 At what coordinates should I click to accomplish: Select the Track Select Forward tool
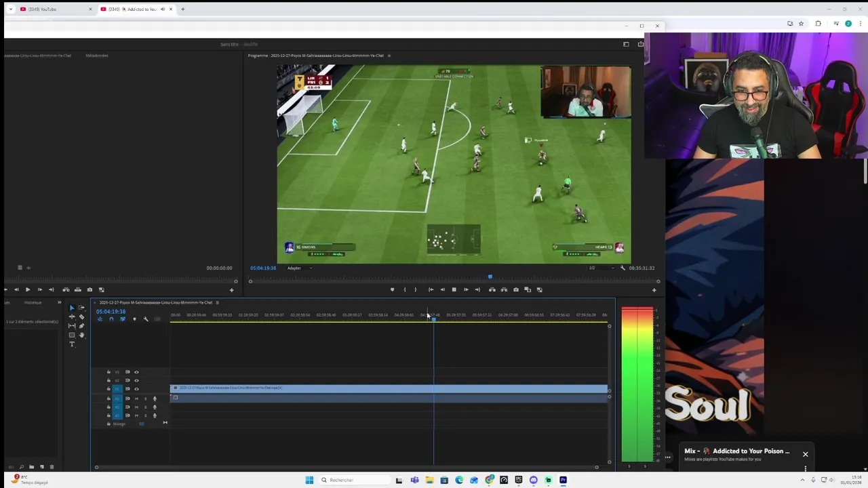(x=81, y=308)
